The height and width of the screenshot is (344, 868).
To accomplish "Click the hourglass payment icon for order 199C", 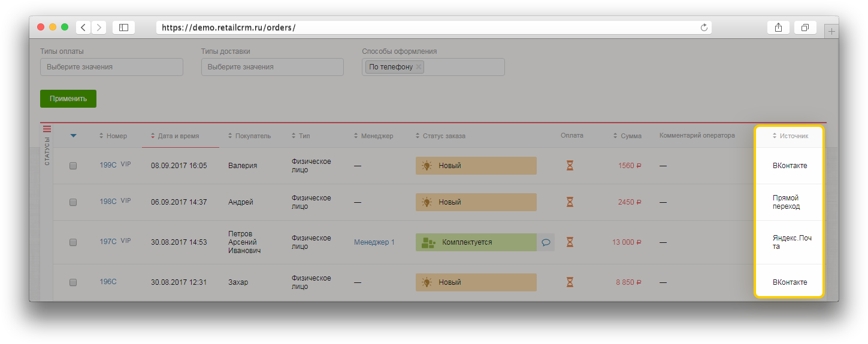I will (570, 166).
